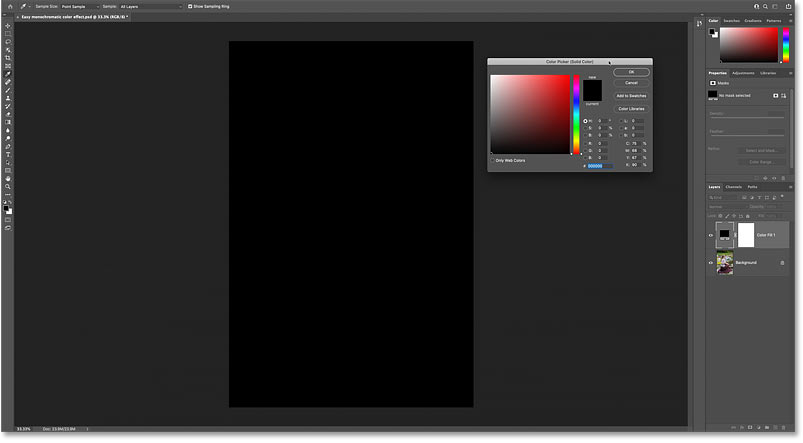The height and width of the screenshot is (443, 803).
Task: Open Color Libraries from Color Picker
Action: pyautogui.click(x=631, y=109)
